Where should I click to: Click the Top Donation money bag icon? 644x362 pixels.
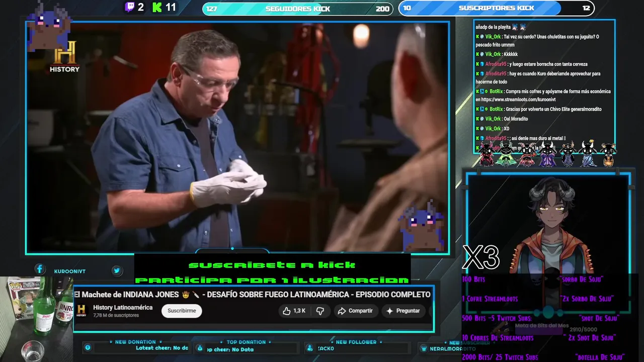(x=200, y=347)
